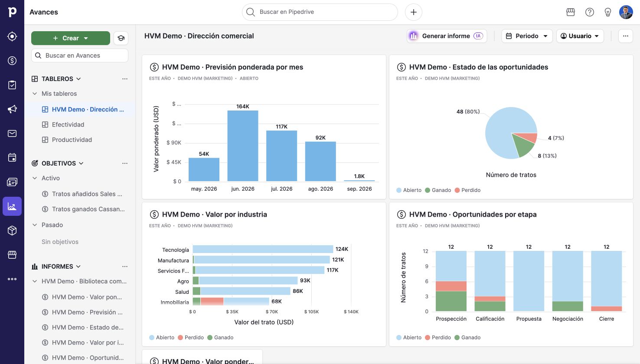
Task: Open the Crear dropdown button
Action: pyautogui.click(x=71, y=38)
